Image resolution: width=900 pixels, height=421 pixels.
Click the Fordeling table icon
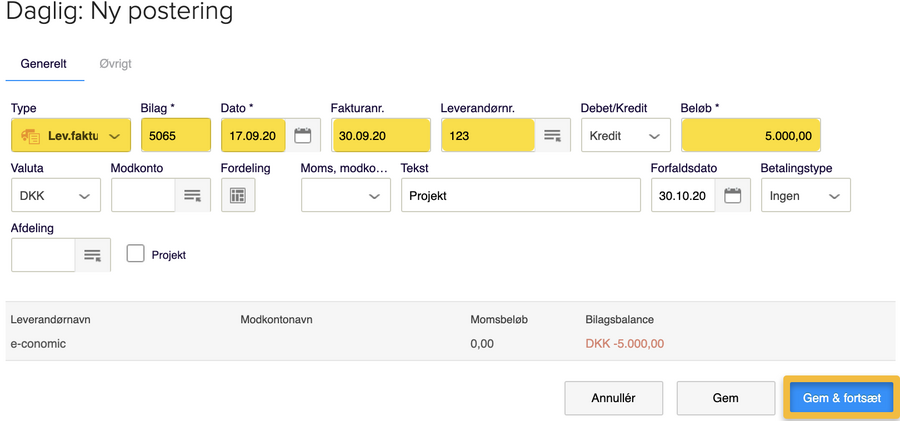click(x=238, y=196)
